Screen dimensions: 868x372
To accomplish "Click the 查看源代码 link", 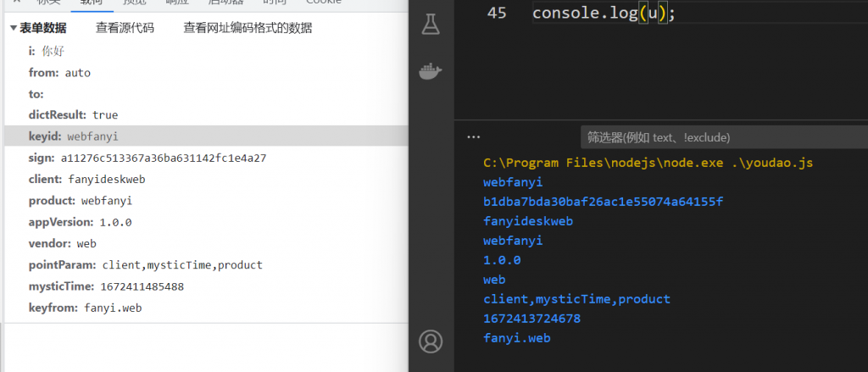I will tap(125, 28).
